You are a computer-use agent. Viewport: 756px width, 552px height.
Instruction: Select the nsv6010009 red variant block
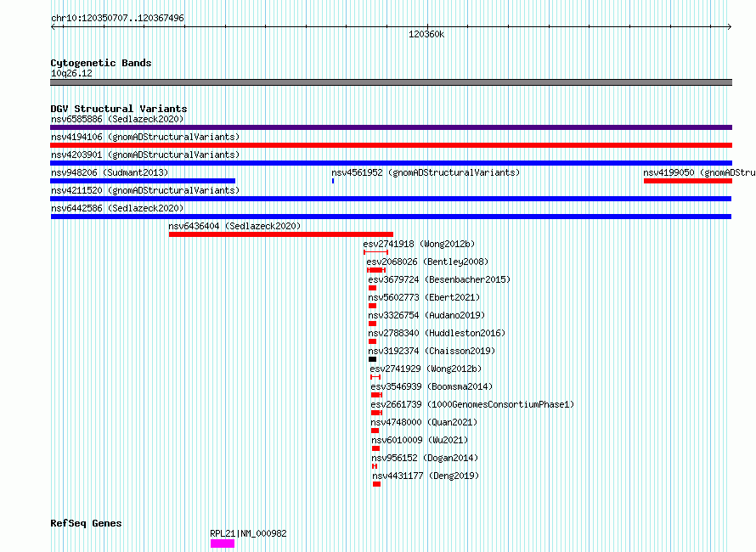click(x=375, y=448)
